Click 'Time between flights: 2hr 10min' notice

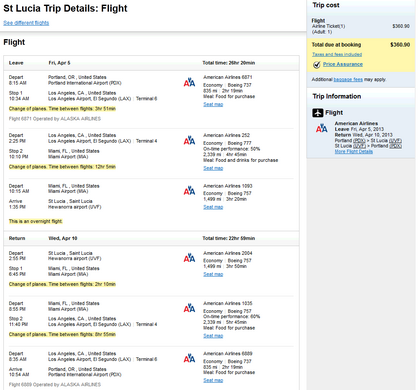pos(82,284)
